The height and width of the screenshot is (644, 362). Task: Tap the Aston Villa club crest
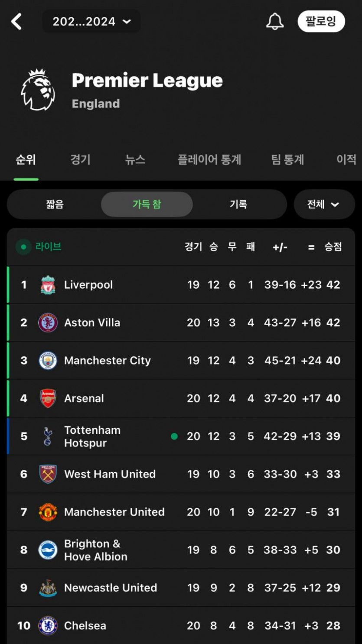click(48, 323)
